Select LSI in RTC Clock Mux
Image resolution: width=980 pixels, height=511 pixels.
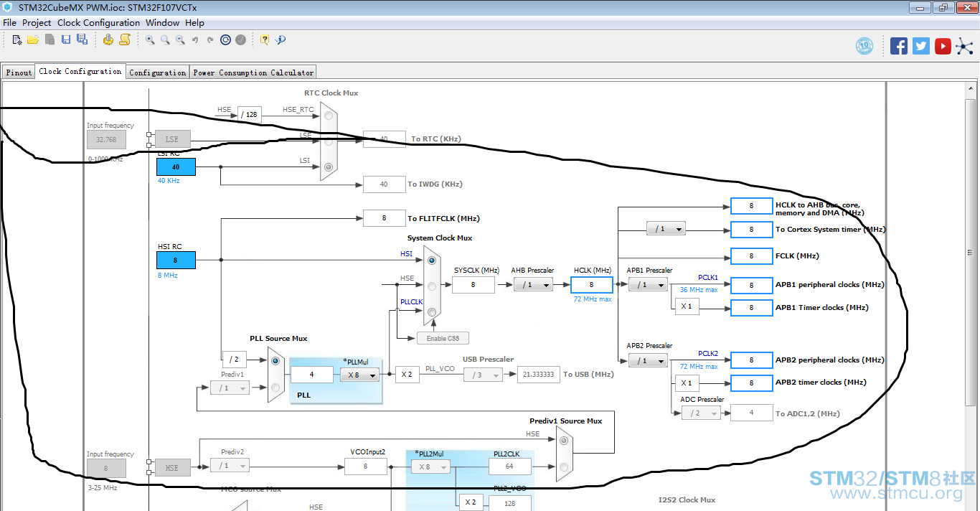click(329, 167)
